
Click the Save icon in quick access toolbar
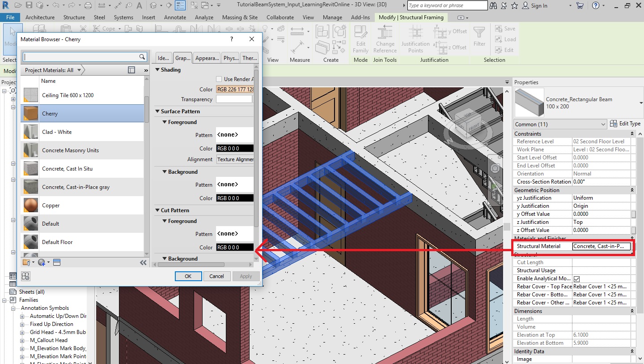click(29, 5)
